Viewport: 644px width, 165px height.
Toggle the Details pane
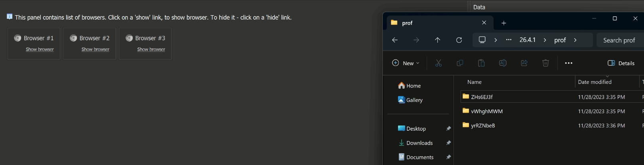pos(621,63)
